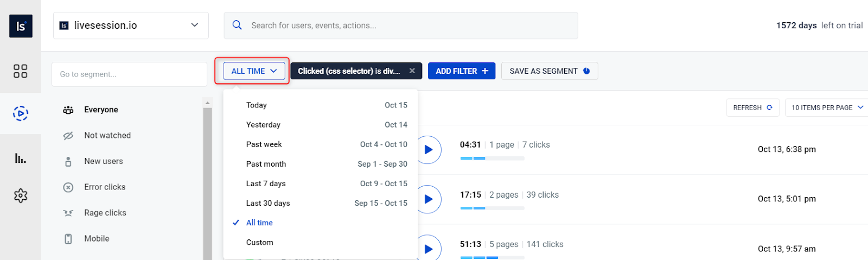Open the session recordings sidebar icon

point(20,113)
